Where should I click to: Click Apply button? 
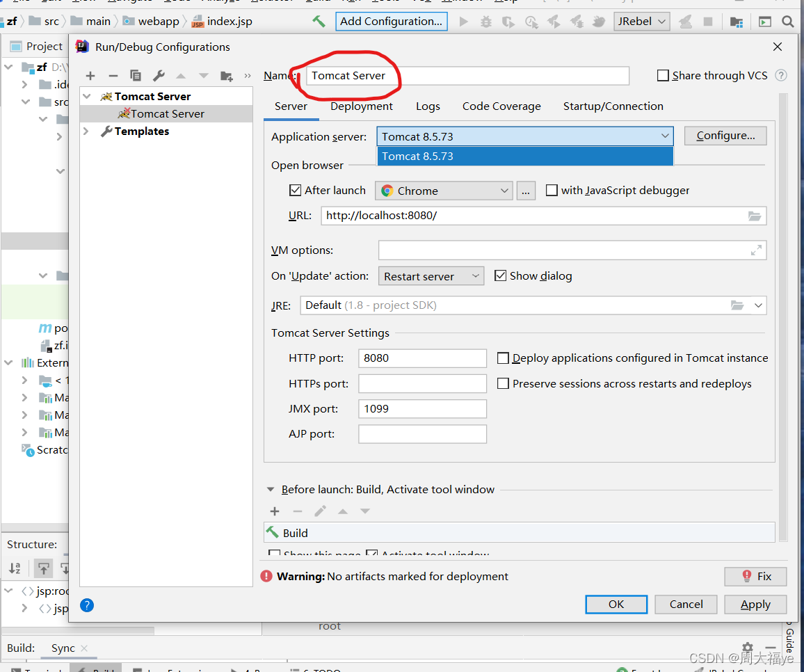[755, 605]
